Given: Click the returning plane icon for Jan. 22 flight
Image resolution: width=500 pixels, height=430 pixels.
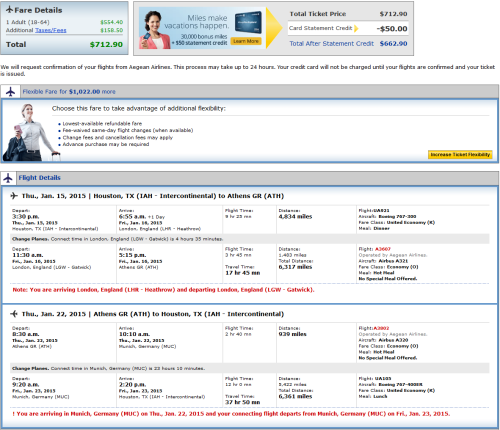Looking at the screenshot, I should pos(14,314).
